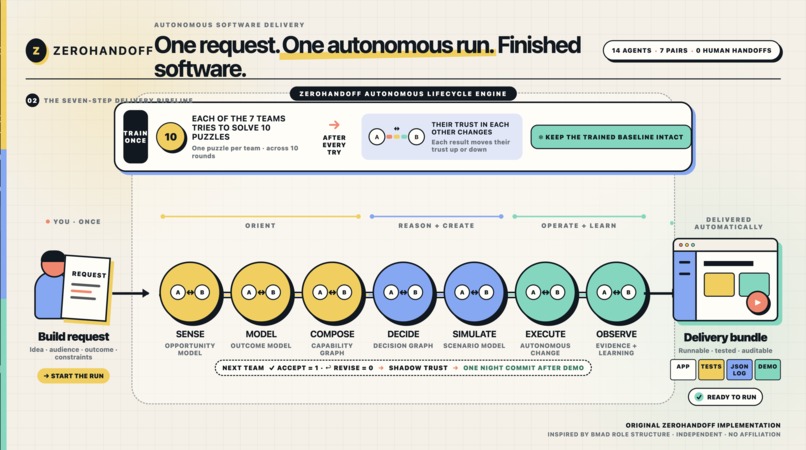The image size is (806, 450).
Task: Select the OBSERVE stage circle
Action: click(x=616, y=293)
